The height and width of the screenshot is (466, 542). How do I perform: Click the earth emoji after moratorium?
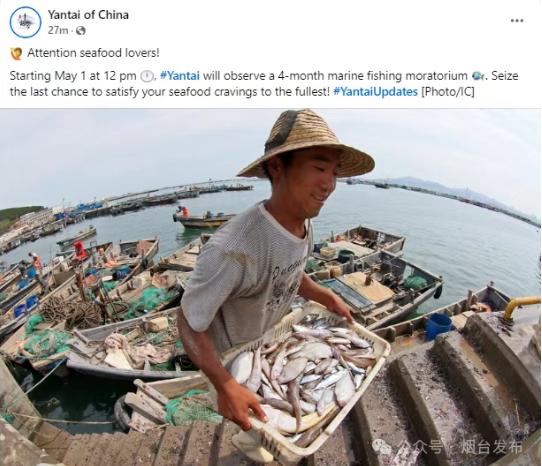coord(478,76)
